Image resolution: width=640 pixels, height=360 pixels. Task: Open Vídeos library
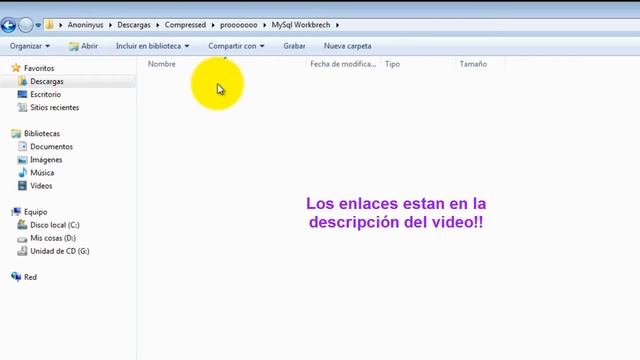tap(41, 186)
